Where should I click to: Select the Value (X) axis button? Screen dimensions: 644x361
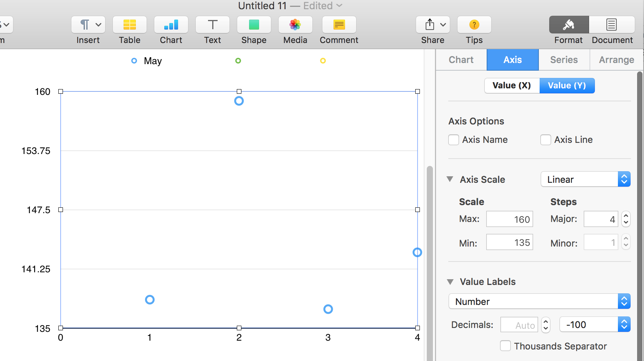(x=512, y=86)
